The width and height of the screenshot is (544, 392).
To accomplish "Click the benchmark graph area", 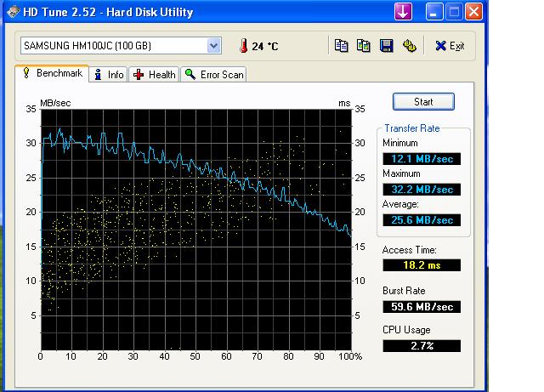I will click(196, 230).
